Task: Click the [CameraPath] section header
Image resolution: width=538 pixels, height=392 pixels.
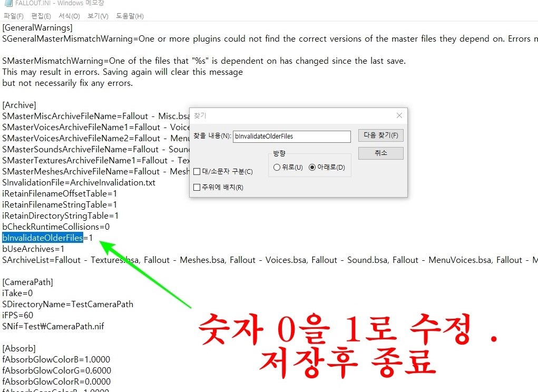Action: (27, 282)
